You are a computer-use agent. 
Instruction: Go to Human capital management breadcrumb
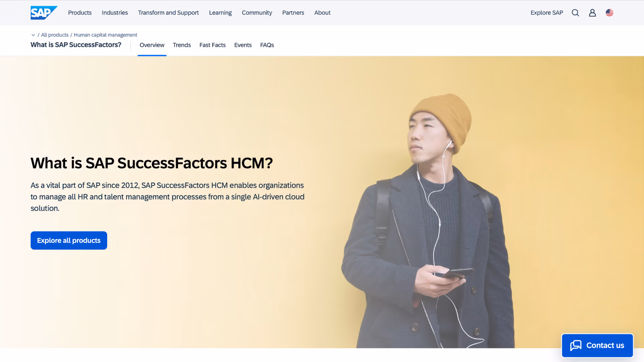106,35
